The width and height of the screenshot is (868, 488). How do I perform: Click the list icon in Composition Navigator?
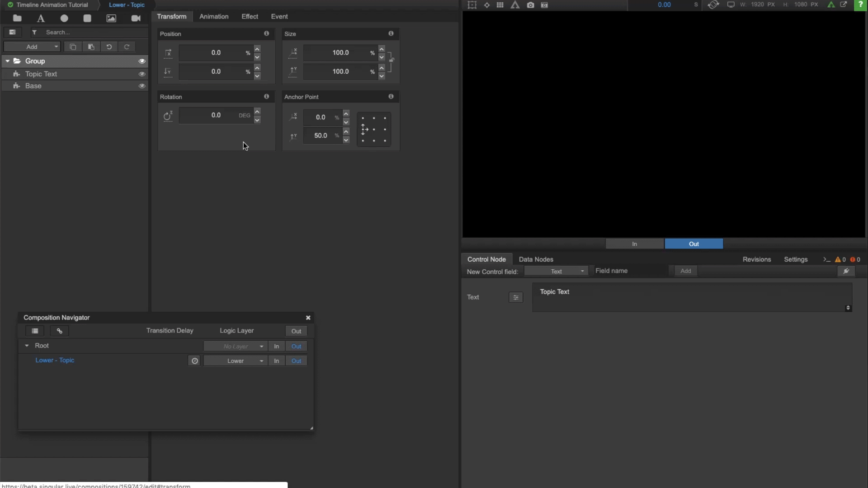tap(35, 331)
